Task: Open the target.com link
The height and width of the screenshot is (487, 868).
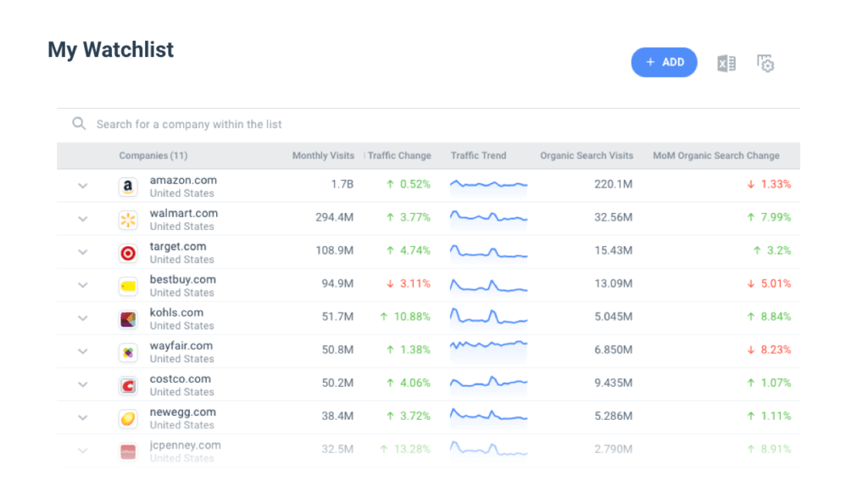Action: point(178,247)
